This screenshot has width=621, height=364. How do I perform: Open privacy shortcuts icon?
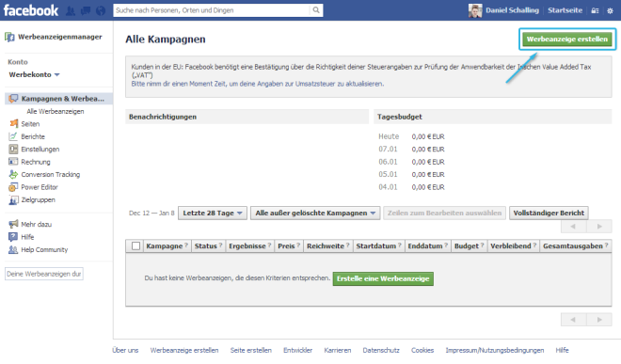click(x=595, y=10)
